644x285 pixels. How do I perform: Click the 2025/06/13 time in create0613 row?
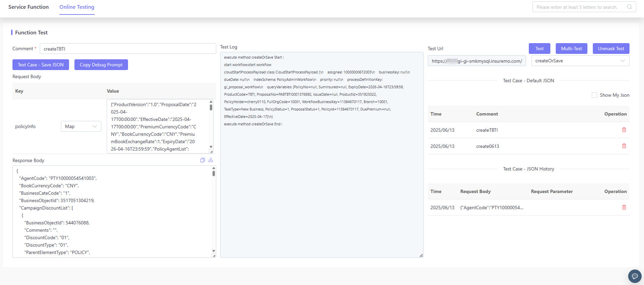pyautogui.click(x=442, y=146)
